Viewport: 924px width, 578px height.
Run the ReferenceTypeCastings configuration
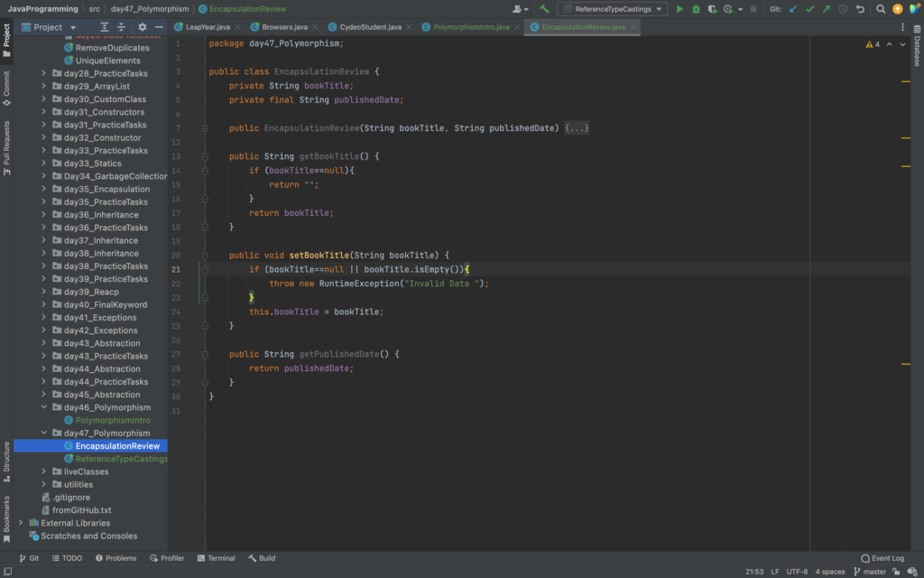pyautogui.click(x=679, y=9)
